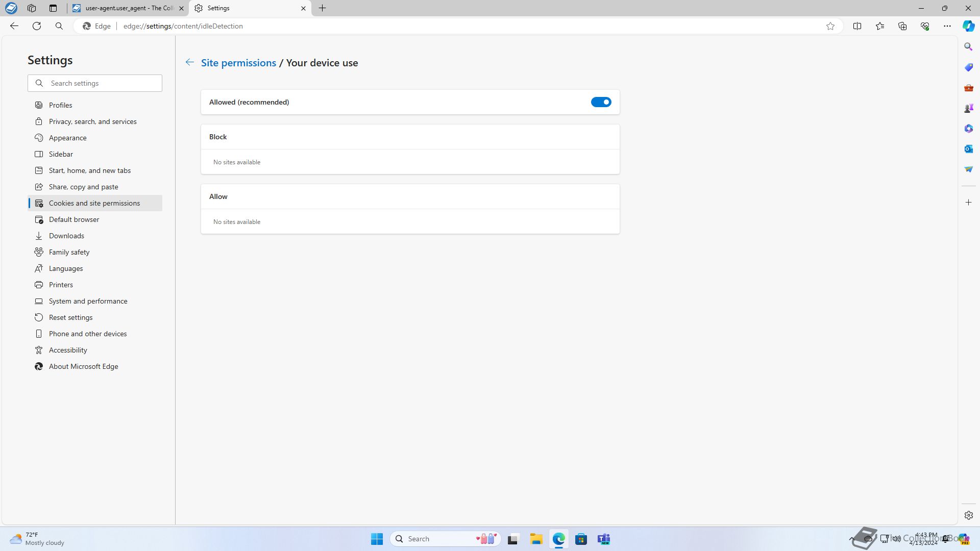Open Default browser settings
This screenshot has height=551, width=980.
(95, 219)
